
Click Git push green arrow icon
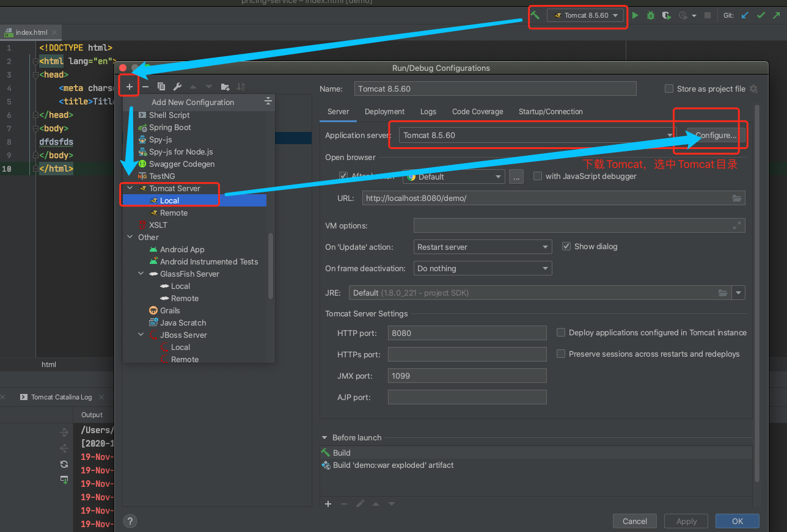point(777,15)
